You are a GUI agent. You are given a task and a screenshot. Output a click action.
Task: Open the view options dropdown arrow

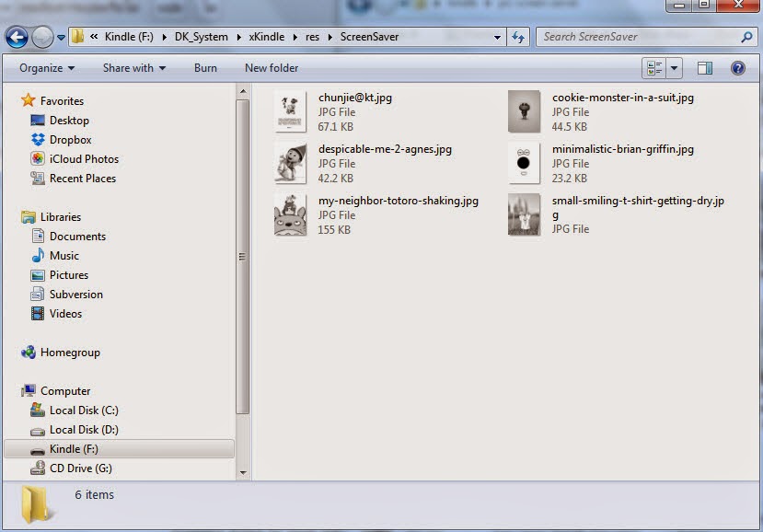675,68
